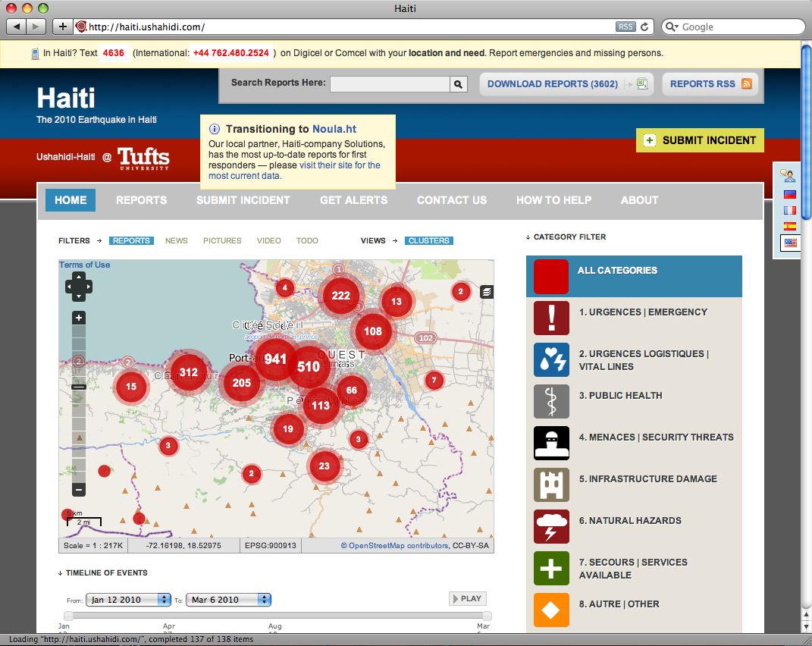Click the Infrastructure Damage castle icon
The width and height of the screenshot is (812, 646).
pos(551,485)
